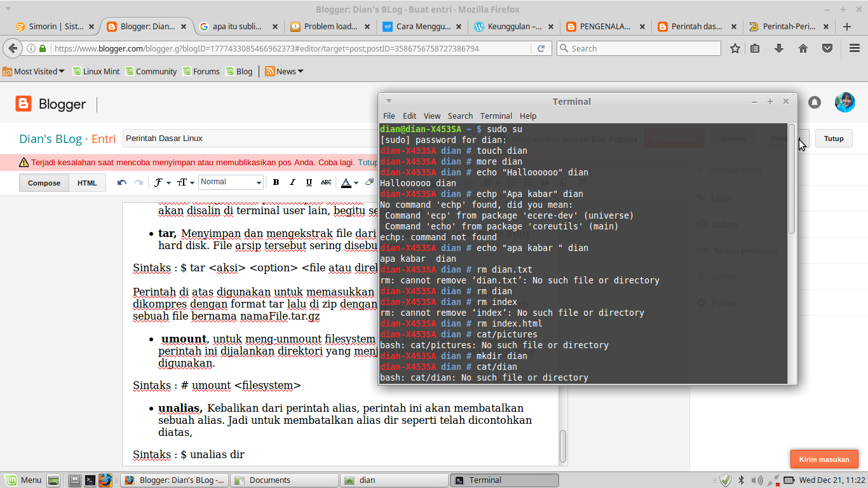
Task: Open the text color picker
Action: tap(349, 182)
